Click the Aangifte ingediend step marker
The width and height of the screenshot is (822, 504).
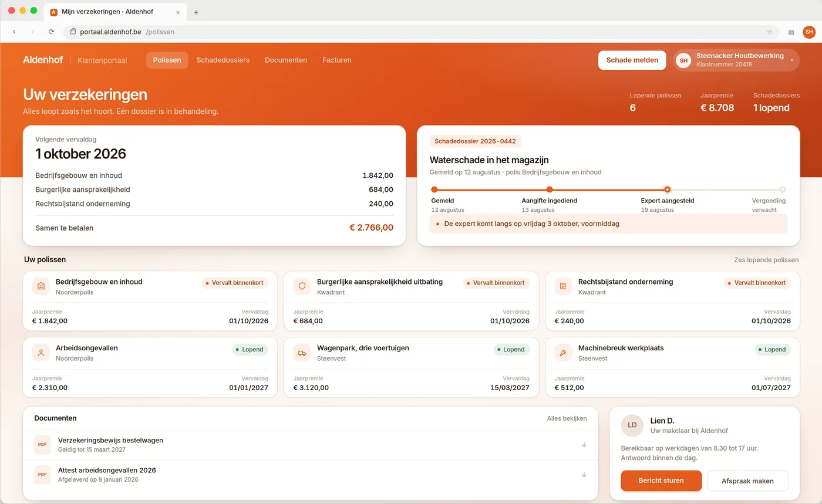[550, 190]
